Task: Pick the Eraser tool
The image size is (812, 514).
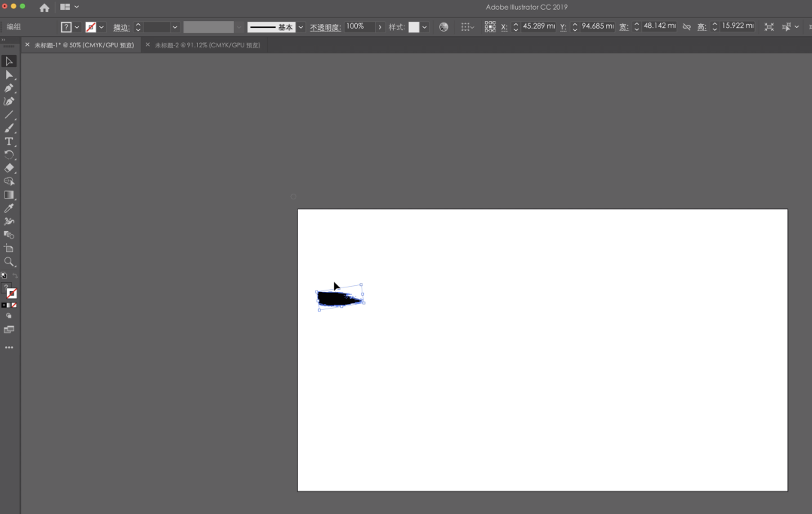Action: [x=9, y=168]
